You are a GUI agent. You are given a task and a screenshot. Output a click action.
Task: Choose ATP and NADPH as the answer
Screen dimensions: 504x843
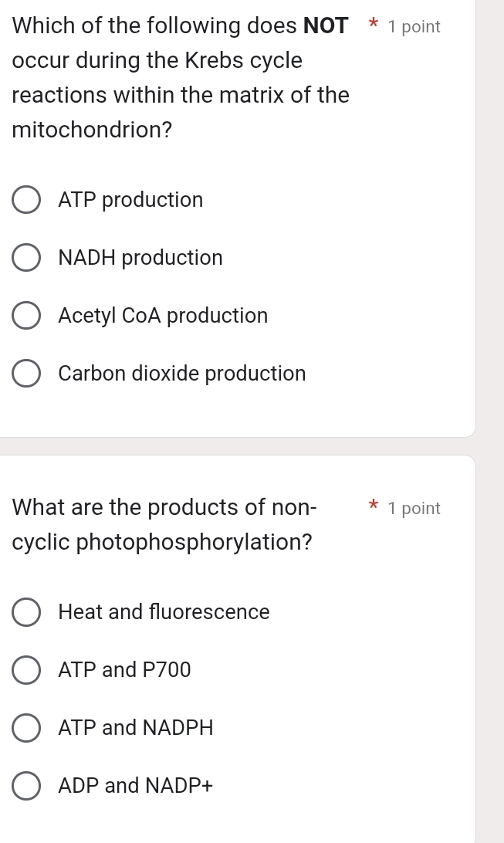tap(26, 727)
